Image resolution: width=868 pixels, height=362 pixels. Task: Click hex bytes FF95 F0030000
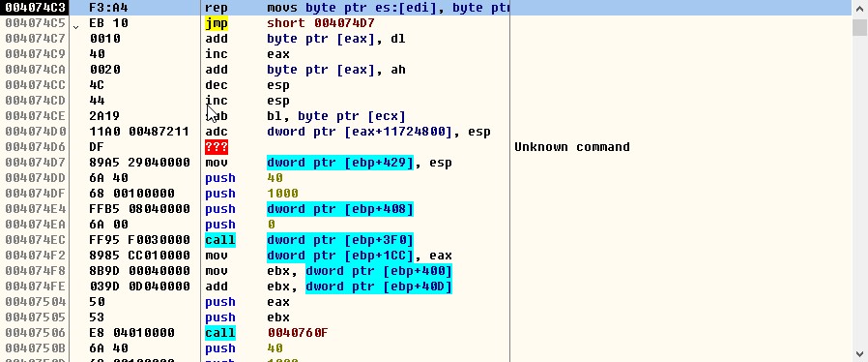[x=139, y=240]
